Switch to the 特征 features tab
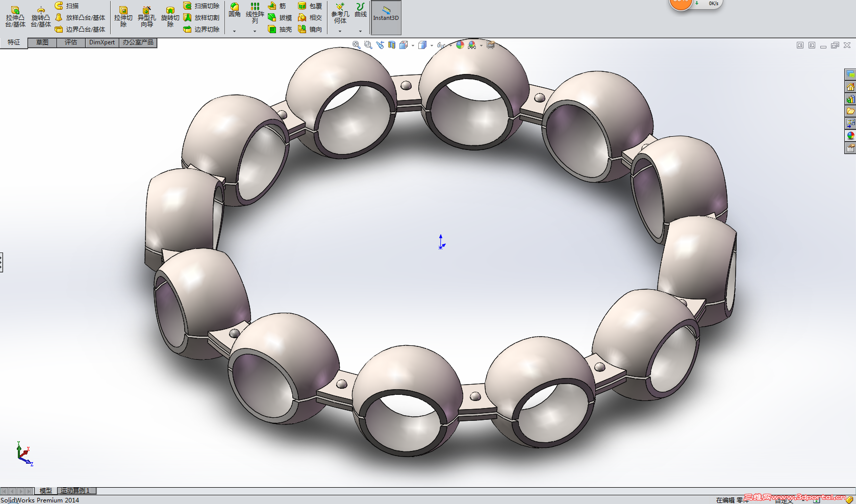 coord(14,42)
